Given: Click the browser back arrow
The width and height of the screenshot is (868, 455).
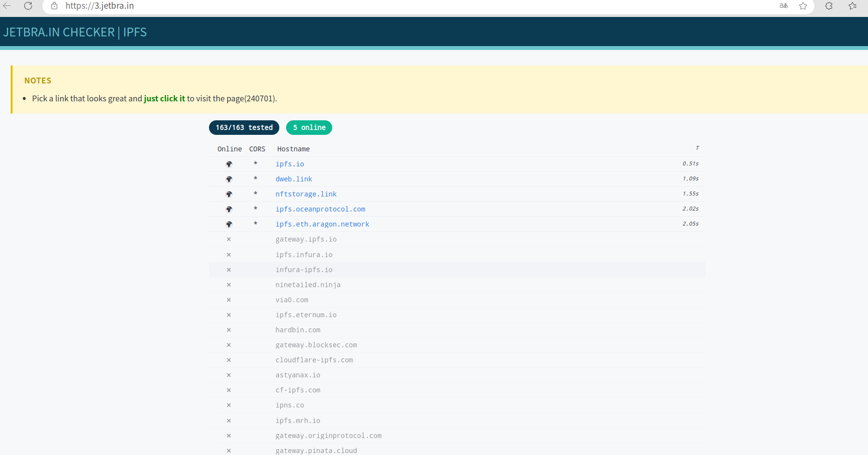Looking at the screenshot, I should coord(7,6).
